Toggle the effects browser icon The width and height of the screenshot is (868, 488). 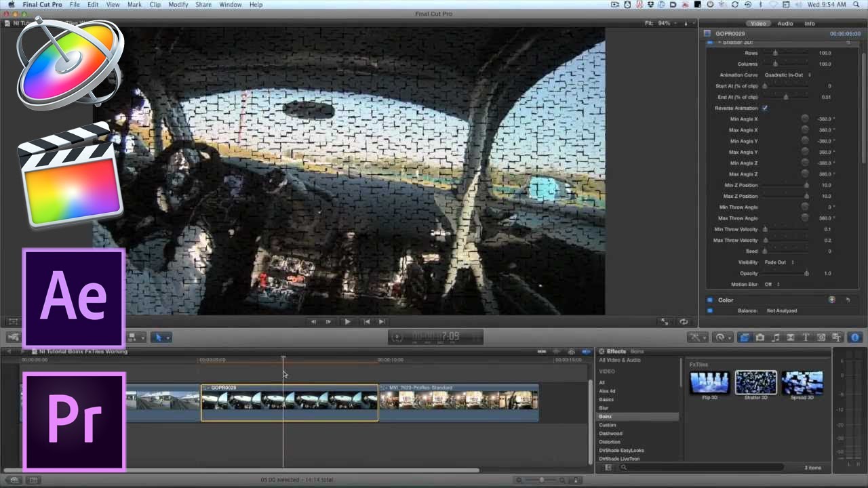pos(745,337)
